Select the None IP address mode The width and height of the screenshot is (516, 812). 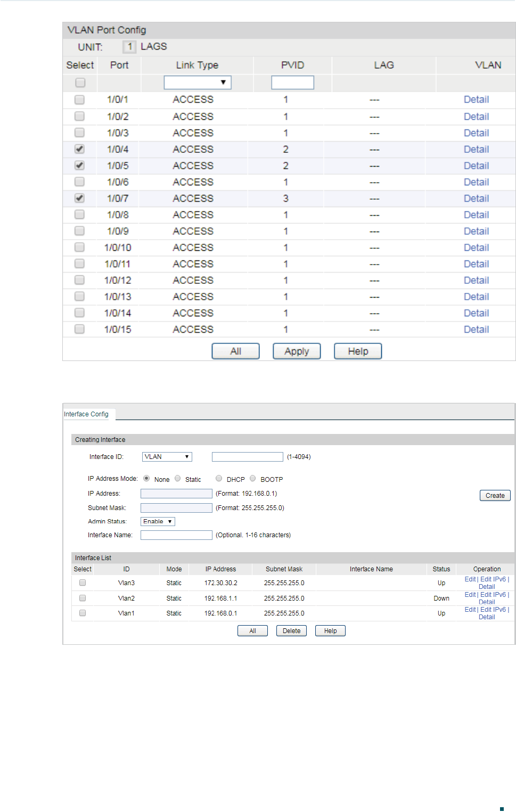click(146, 479)
